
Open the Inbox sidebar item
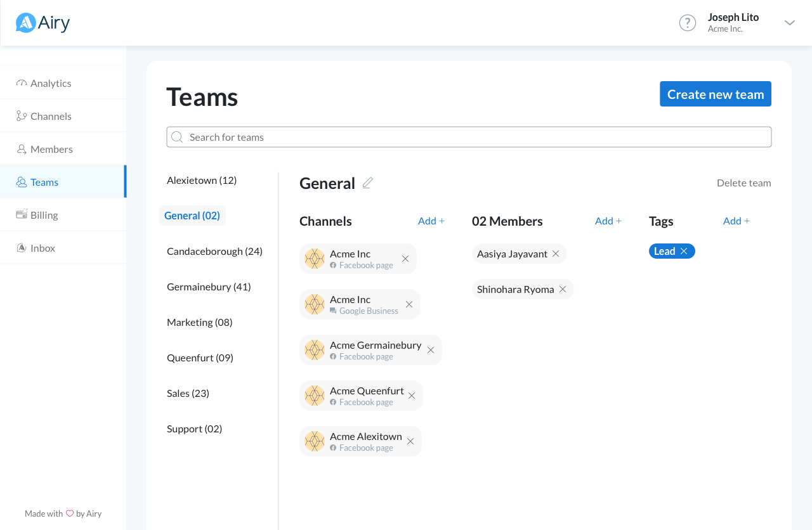tap(43, 248)
